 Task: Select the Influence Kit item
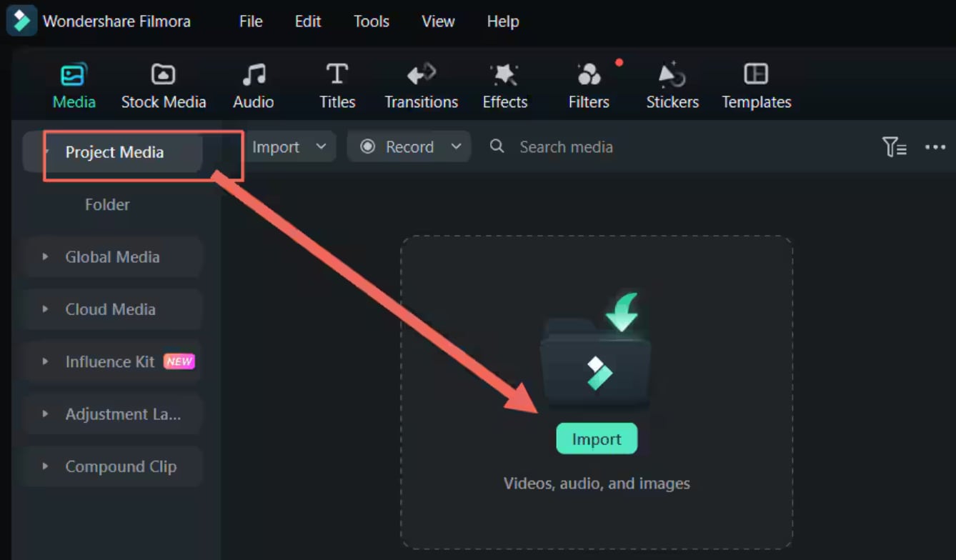click(113, 361)
